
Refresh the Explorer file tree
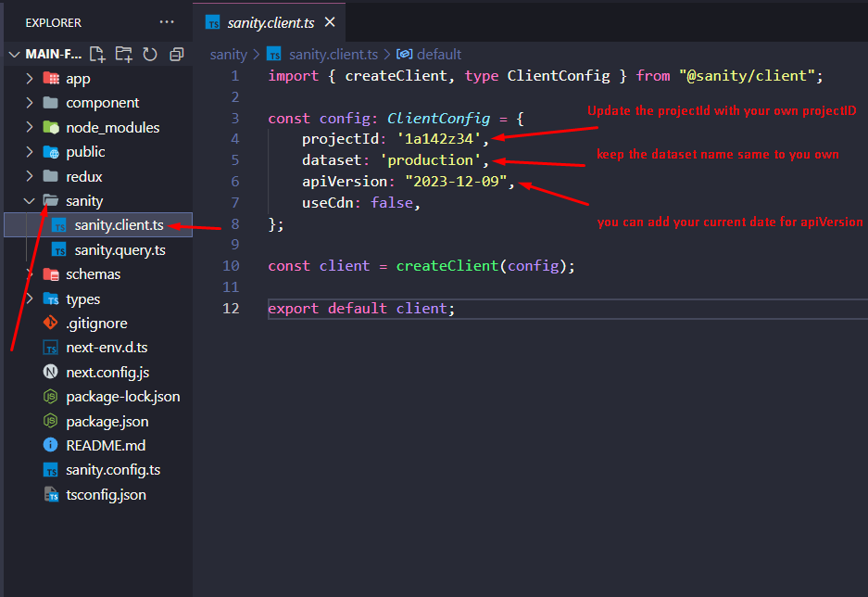[x=150, y=55]
